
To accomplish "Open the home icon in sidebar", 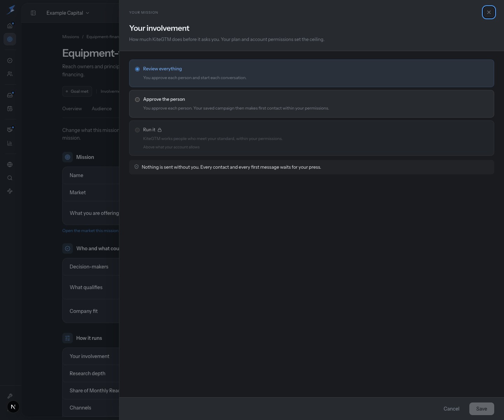I will [x=10, y=26].
